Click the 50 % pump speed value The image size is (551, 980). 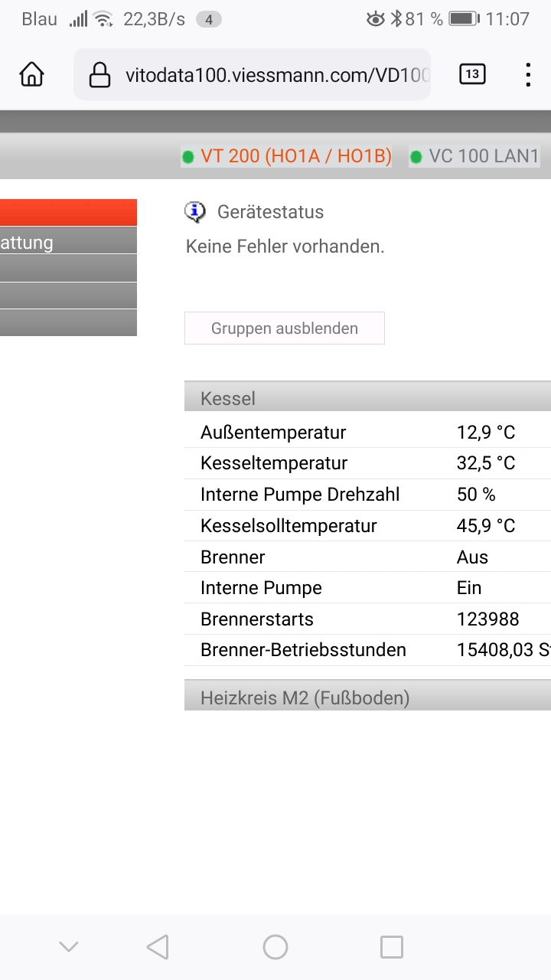pyautogui.click(x=476, y=495)
